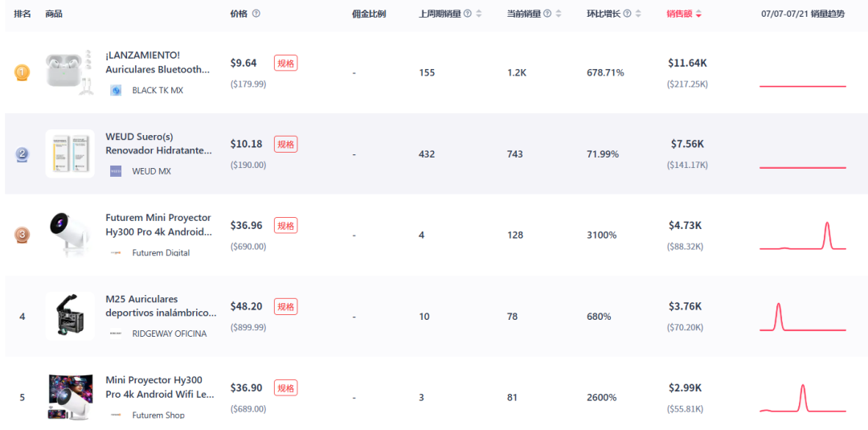Click the help icon beside 上周期销量
Image resolution: width=868 pixels, height=430 pixels.
coord(468,14)
